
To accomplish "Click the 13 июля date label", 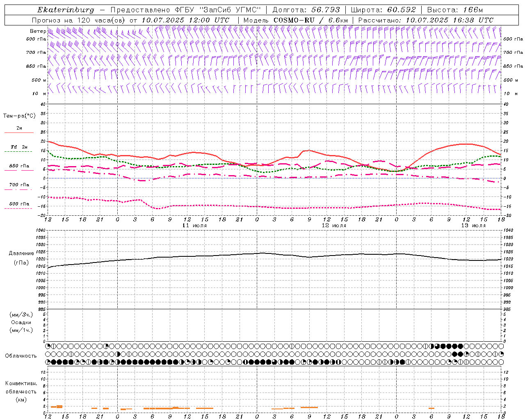I will [473, 226].
